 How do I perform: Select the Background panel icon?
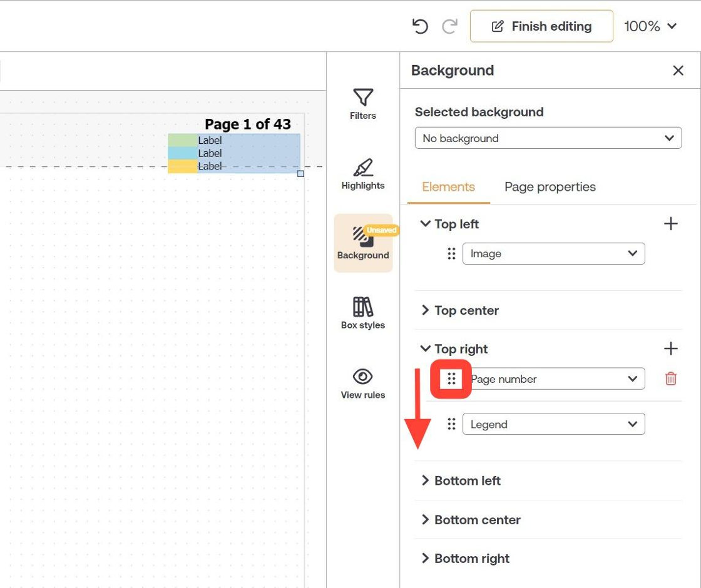363,243
